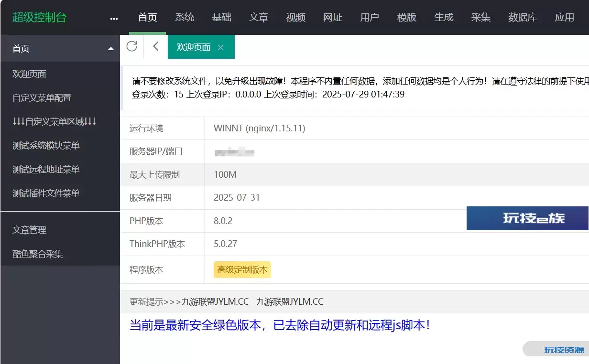Click 测试系统模块菜单 sidebar entry
This screenshot has height=364, width=589.
click(x=46, y=146)
